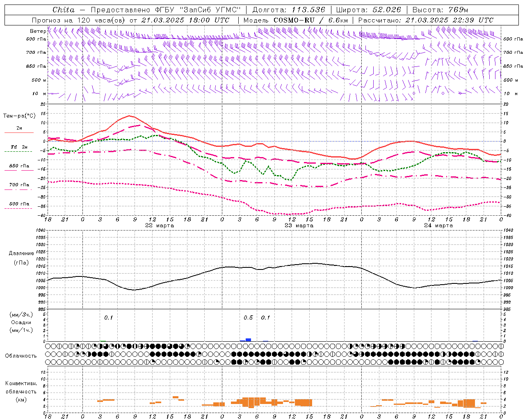This screenshot has height=420, width=525.
Task: Click the '22 марта' date label
Action: 160,226
